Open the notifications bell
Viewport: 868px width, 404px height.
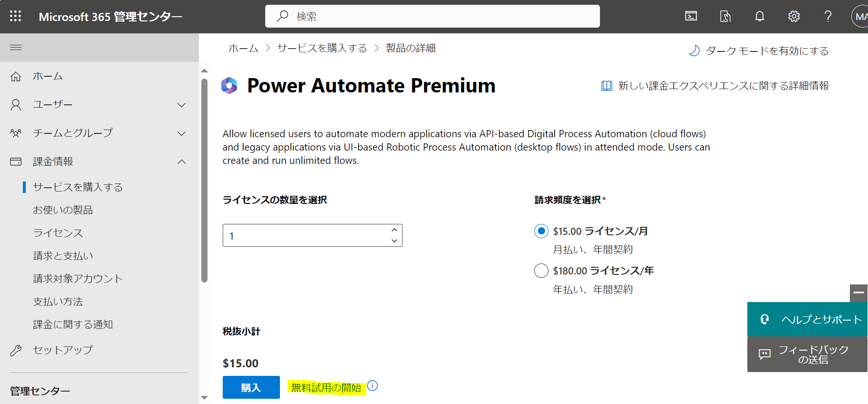point(760,16)
